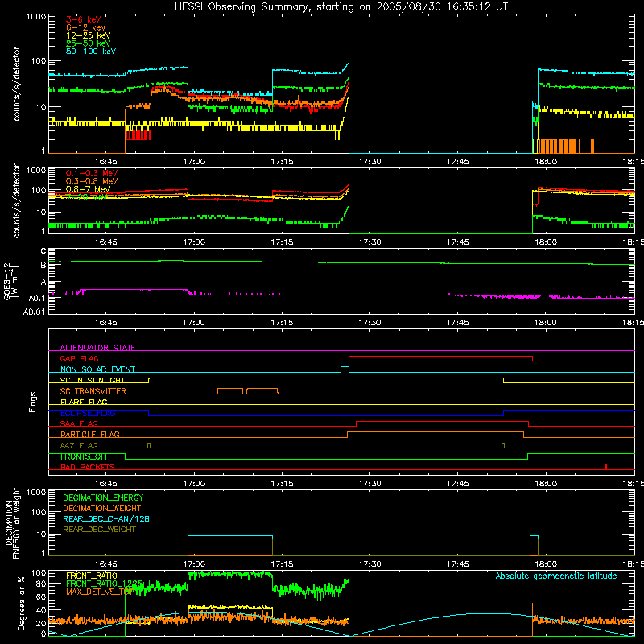Viewport: 644px width, 644px height.
Task: Select the cyan 50-100 keV legend label
Action: [91, 52]
